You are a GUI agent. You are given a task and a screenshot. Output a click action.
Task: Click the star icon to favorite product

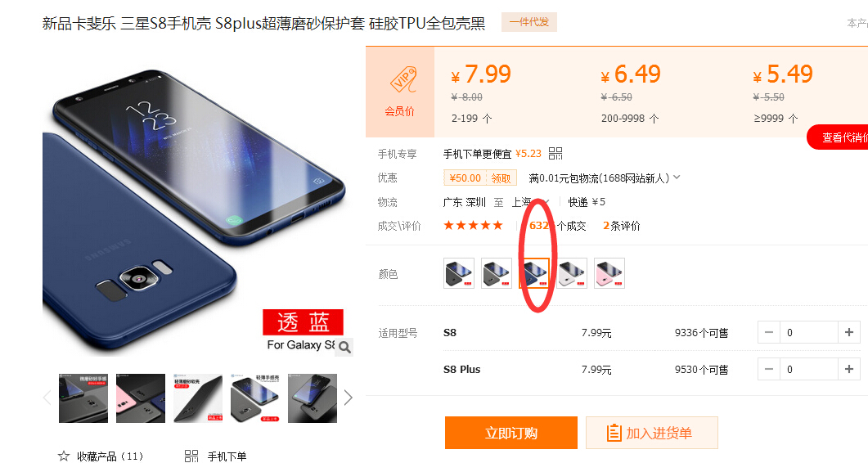tap(64, 456)
